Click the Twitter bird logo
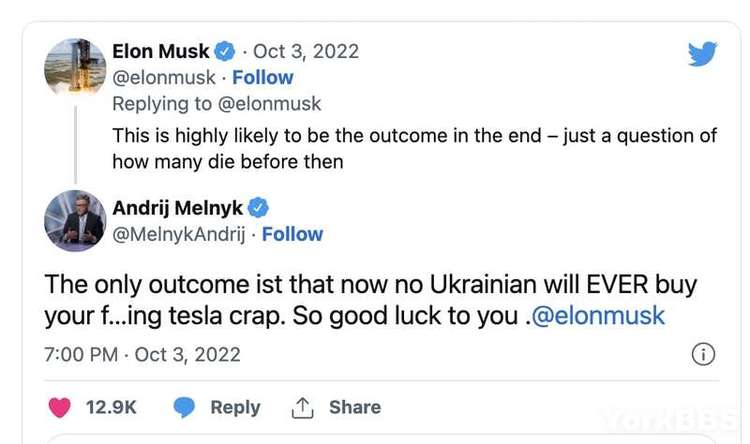The image size is (750, 444). point(702,54)
